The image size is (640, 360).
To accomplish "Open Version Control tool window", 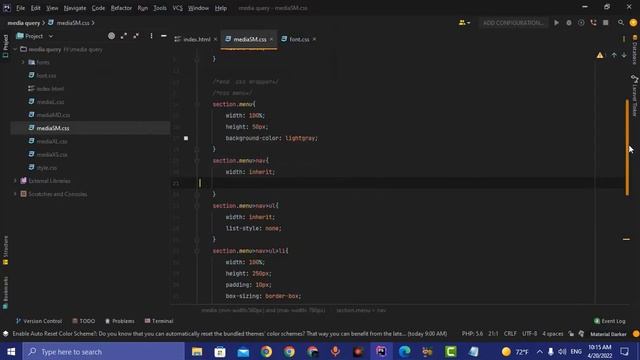I will 38,321.
